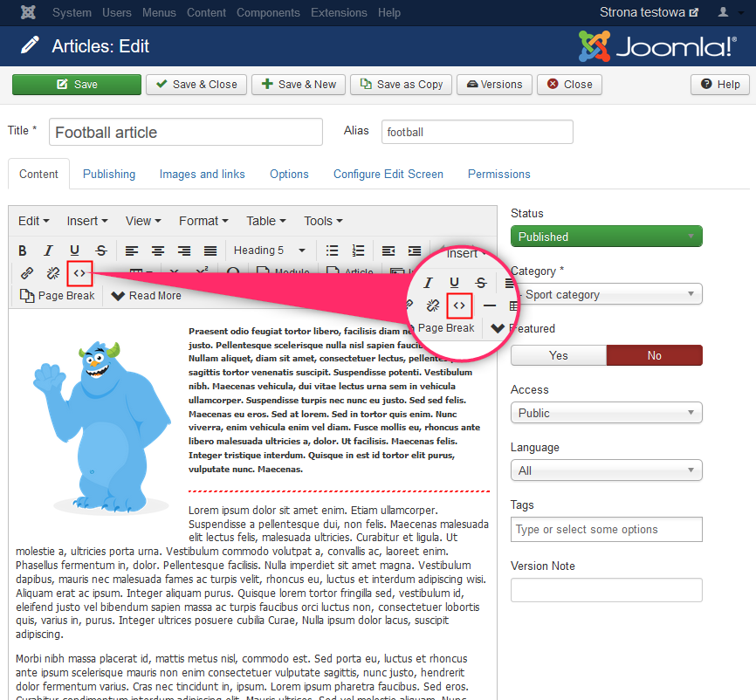Click the Joomla logo icon in the top menu
This screenshot has width=756, height=700.
pyautogui.click(x=29, y=12)
